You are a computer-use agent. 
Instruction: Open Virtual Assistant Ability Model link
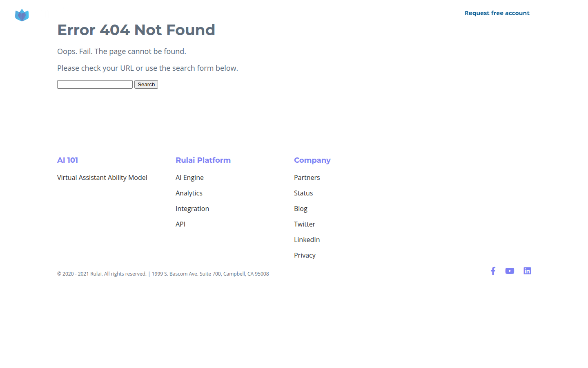click(102, 177)
